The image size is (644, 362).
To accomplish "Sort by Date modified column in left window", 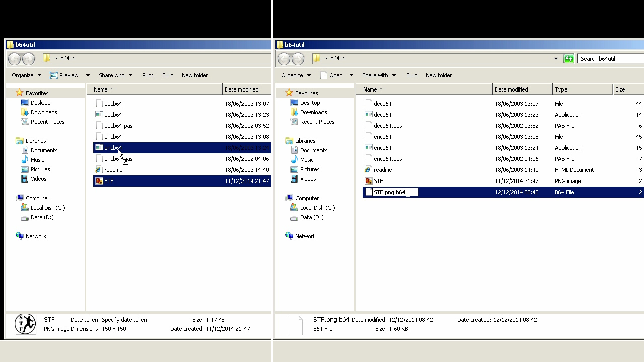I will click(247, 89).
